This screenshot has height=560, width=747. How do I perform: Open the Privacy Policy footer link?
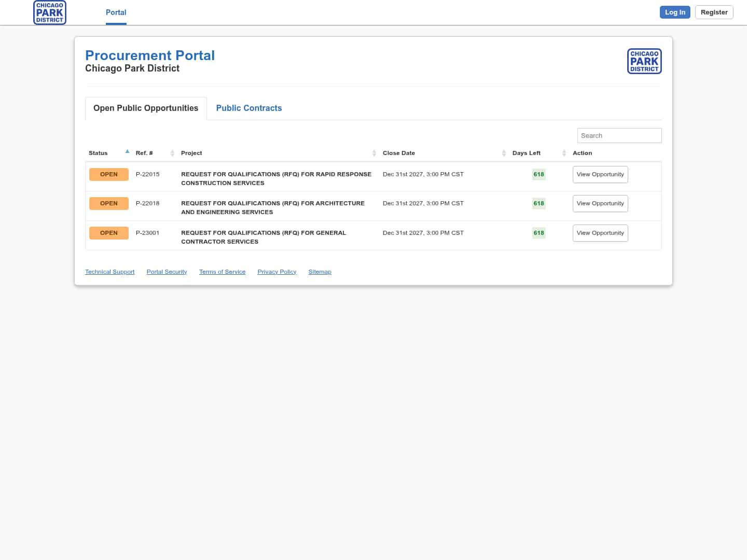(x=276, y=272)
